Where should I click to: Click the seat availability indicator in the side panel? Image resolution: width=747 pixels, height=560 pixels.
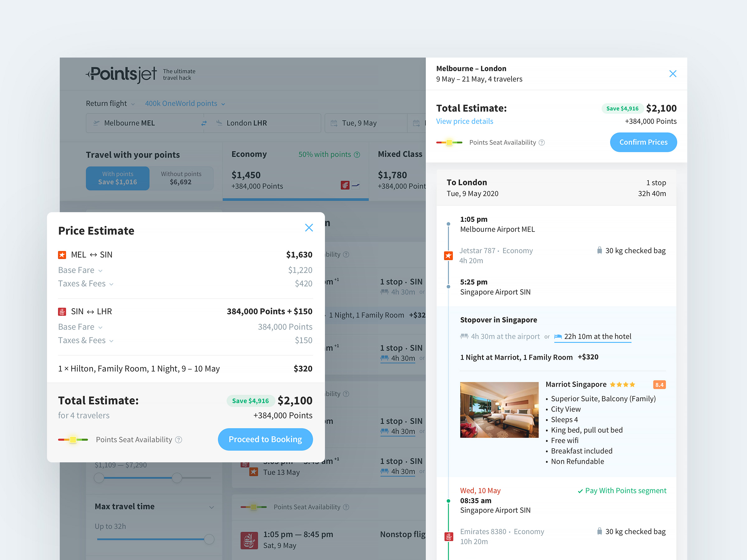click(x=449, y=142)
